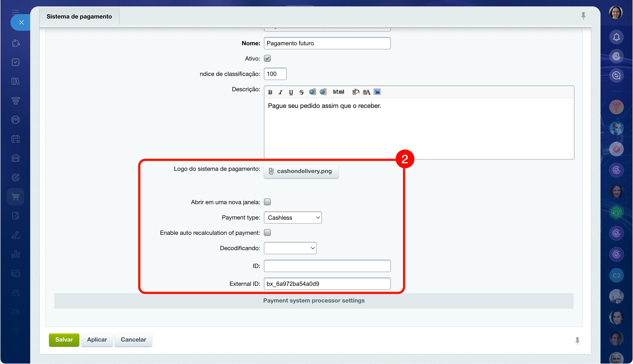Enable Abrir em uma nova janela checkbox
The image size is (633, 364).
click(x=267, y=202)
